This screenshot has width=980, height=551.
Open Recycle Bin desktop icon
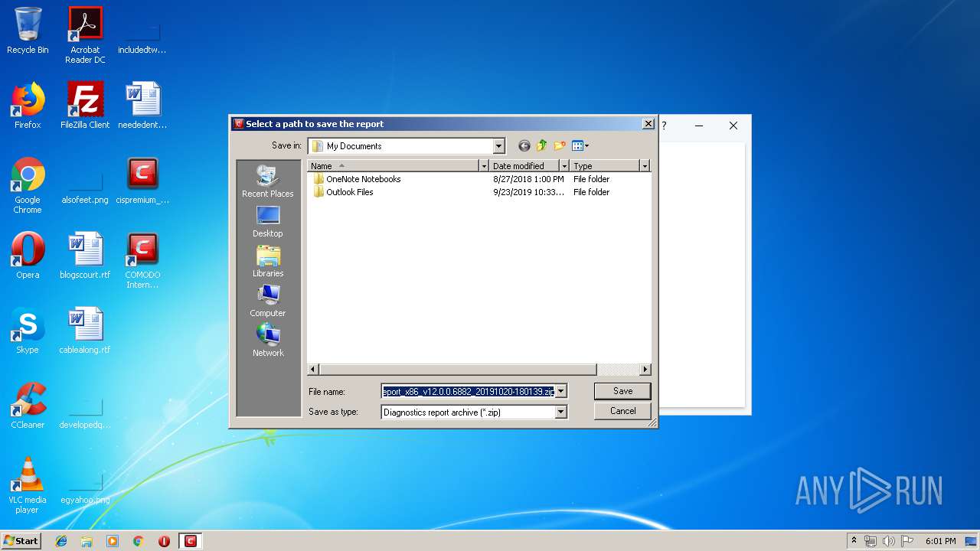28,31
